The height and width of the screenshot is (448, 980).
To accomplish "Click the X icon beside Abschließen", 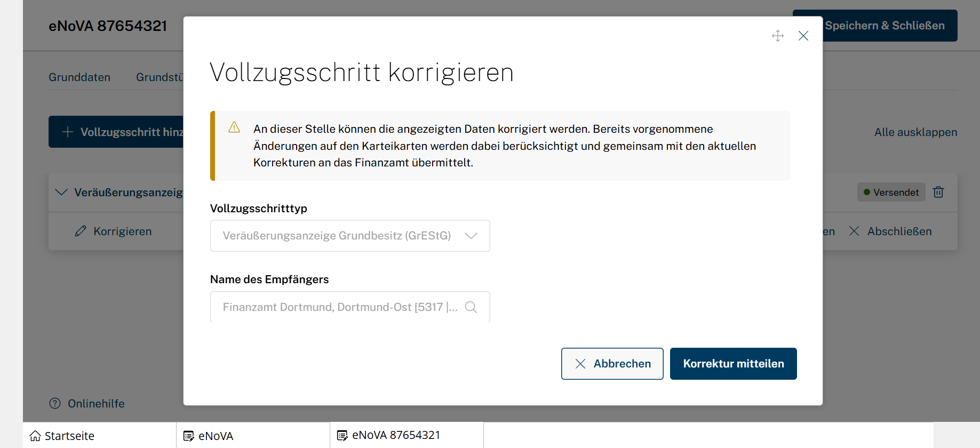I will 854,231.
